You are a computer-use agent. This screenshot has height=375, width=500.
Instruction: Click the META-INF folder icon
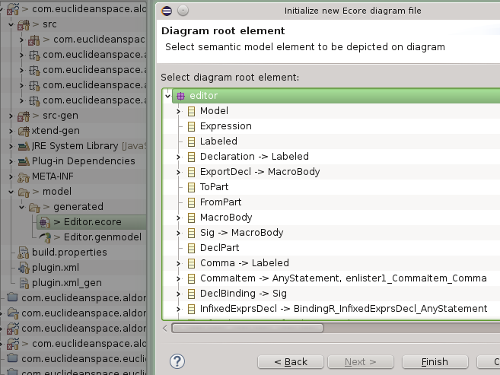(23, 177)
